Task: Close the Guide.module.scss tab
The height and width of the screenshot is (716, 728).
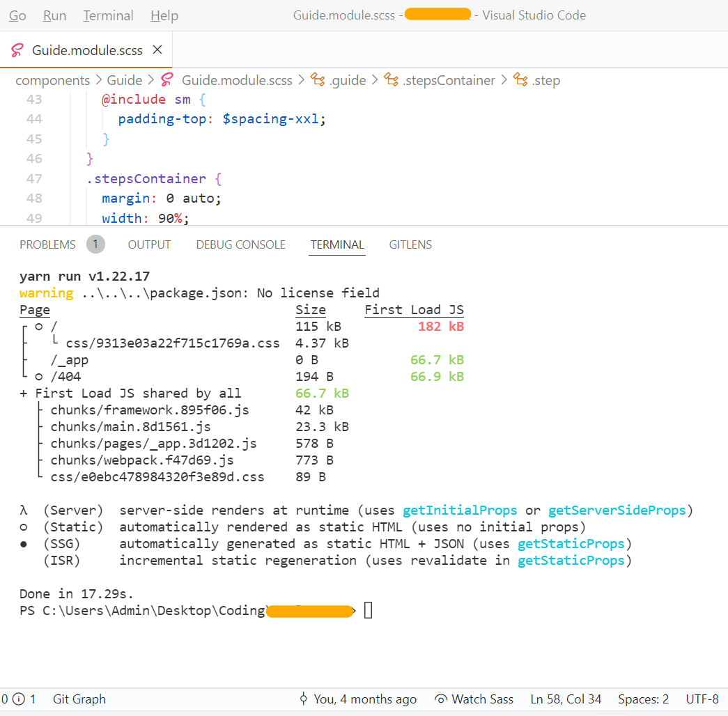Action: (157, 49)
